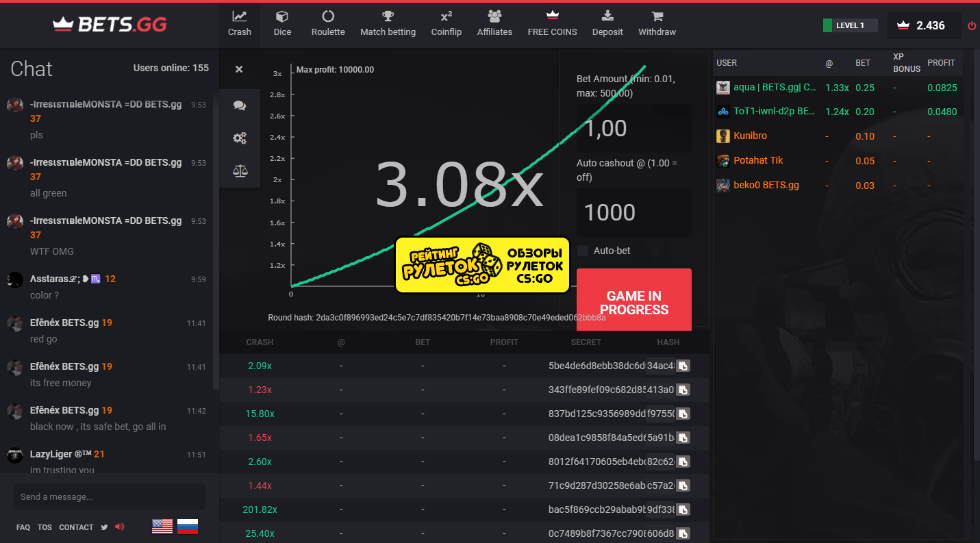The width and height of the screenshot is (980, 543).
Task: Click LazyLiger chat avatar
Action: tap(15, 455)
